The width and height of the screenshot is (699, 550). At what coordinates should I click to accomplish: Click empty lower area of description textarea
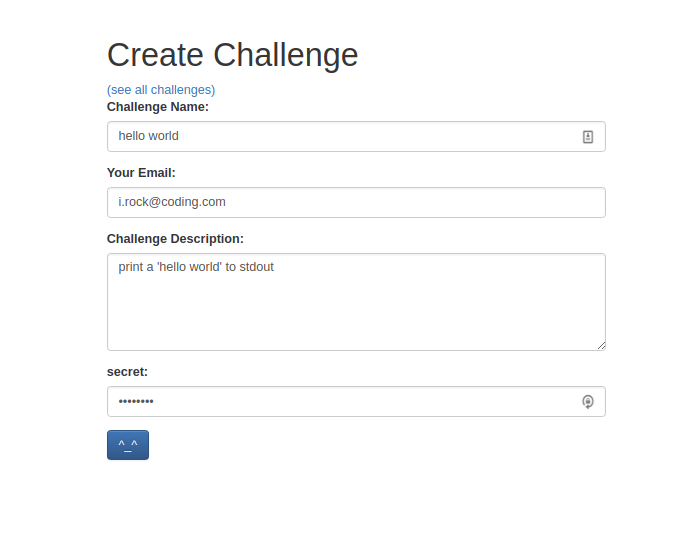pos(356,321)
